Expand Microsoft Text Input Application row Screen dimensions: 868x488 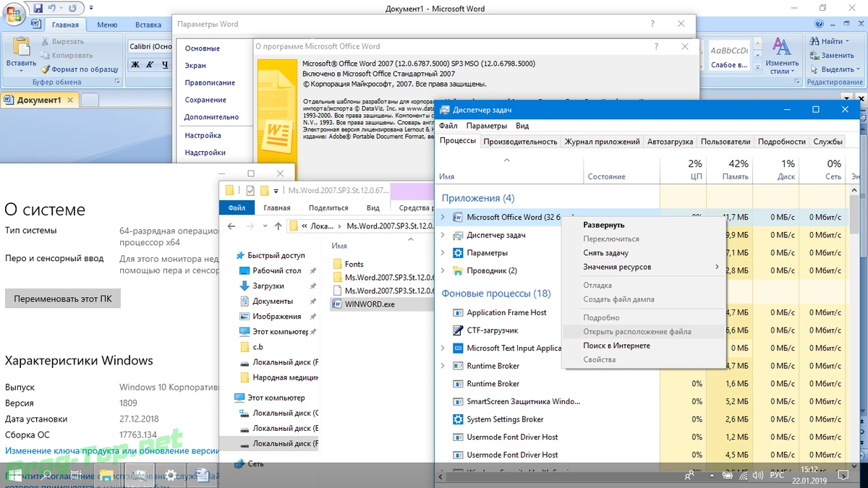pos(443,348)
